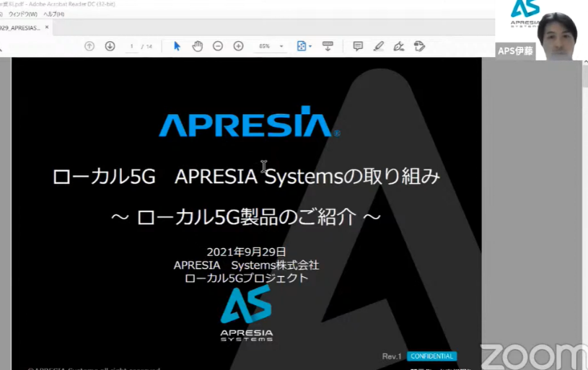This screenshot has width=588, height=370.
Task: Click the date text 2021年9月29日
Action: coord(246,252)
